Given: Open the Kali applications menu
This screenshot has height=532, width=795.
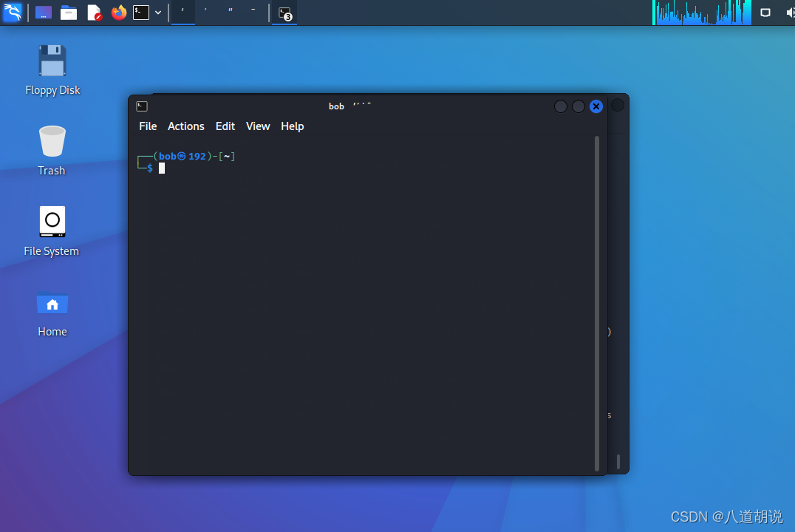Looking at the screenshot, I should point(12,12).
